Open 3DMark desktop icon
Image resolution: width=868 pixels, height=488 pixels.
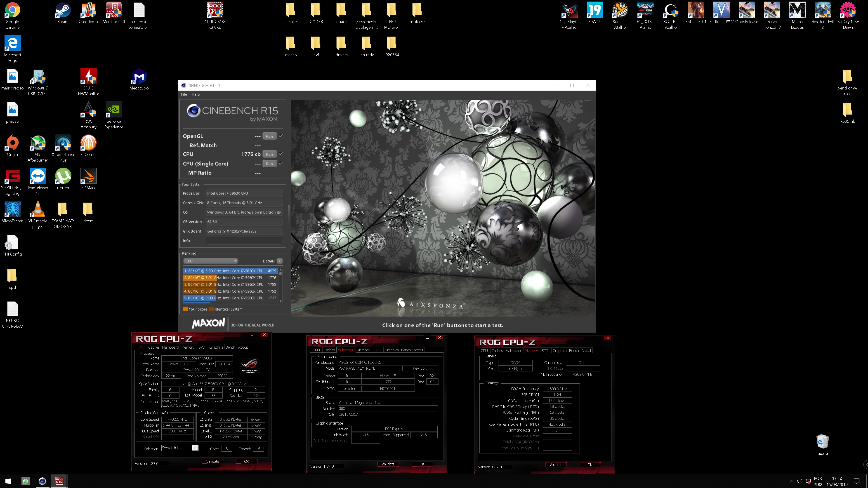[x=88, y=179]
